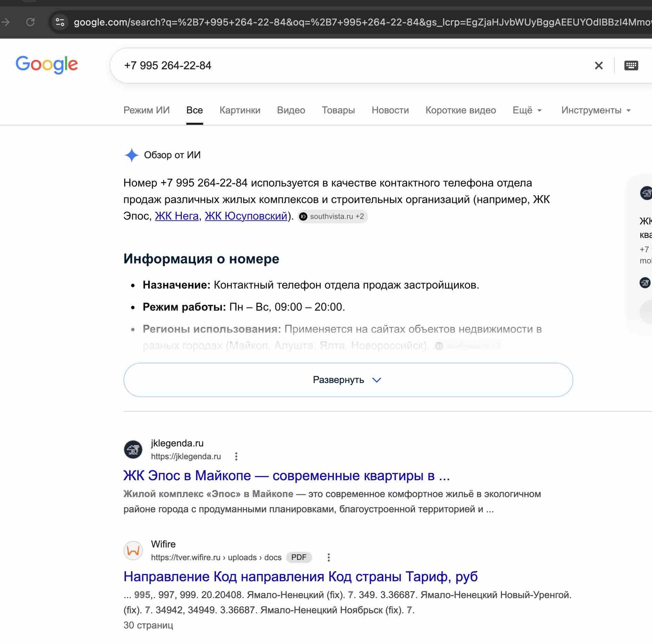Click the jklegenda.ru site name
This screenshot has height=644, width=652.
click(177, 443)
